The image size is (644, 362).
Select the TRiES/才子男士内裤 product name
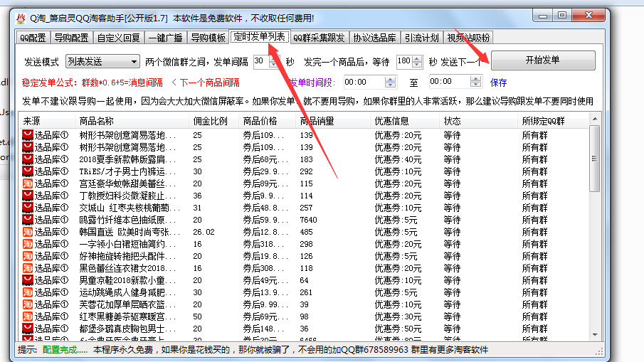point(127,171)
